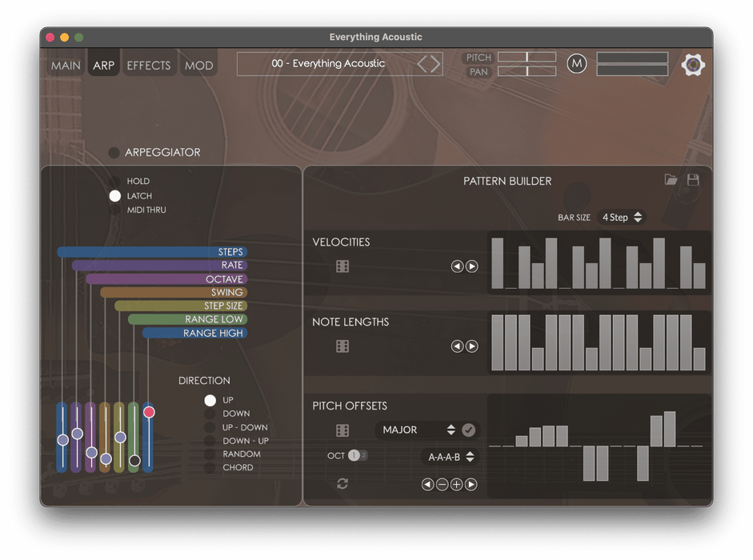Click the Range High slider red knob
Screen dimensions: 753x560
149,412
